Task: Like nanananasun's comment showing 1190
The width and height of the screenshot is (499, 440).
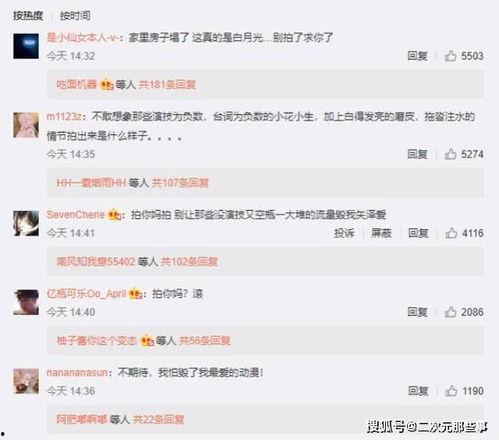Action: pyautogui.click(x=451, y=391)
